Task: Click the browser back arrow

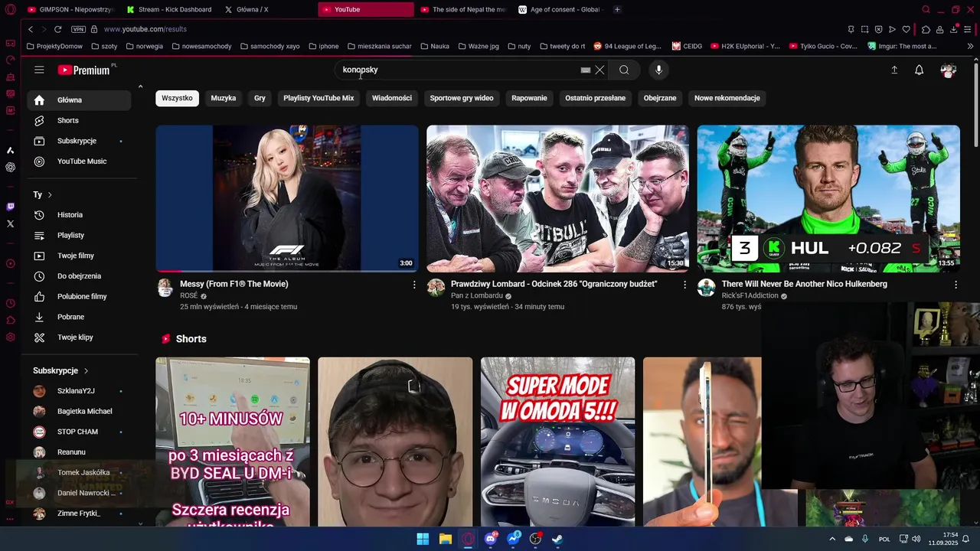Action: click(x=31, y=29)
